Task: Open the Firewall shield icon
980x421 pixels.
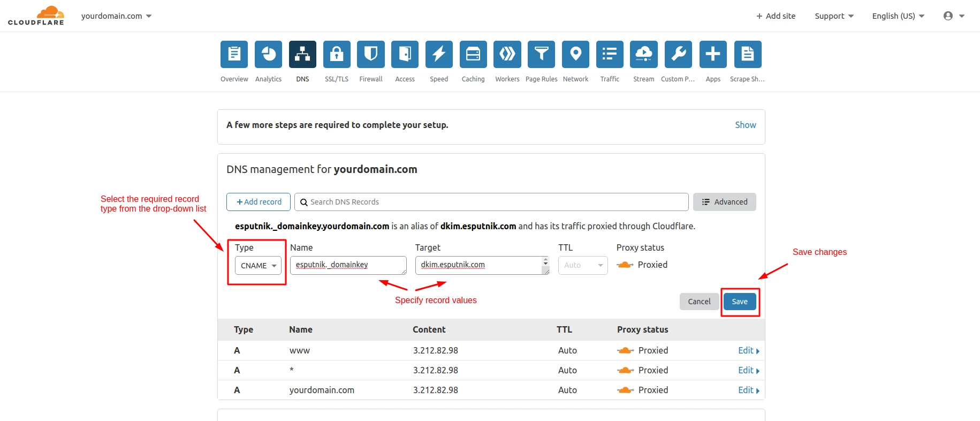Action: coord(371,54)
